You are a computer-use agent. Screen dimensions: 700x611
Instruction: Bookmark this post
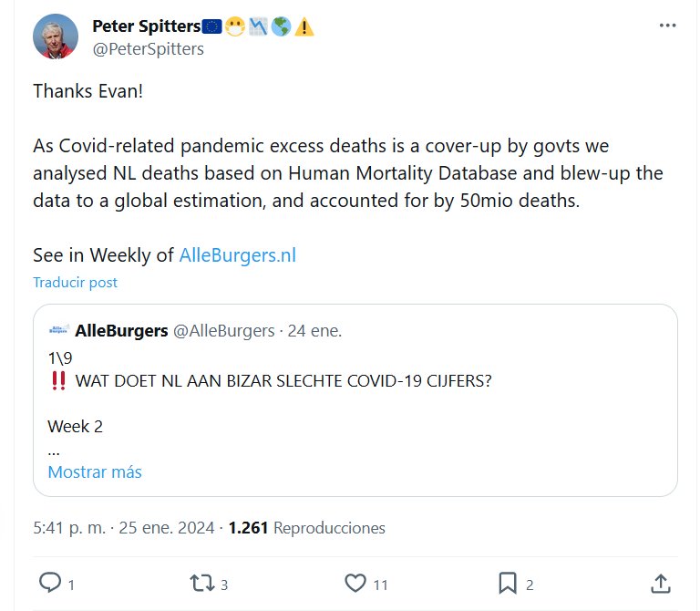point(508,583)
